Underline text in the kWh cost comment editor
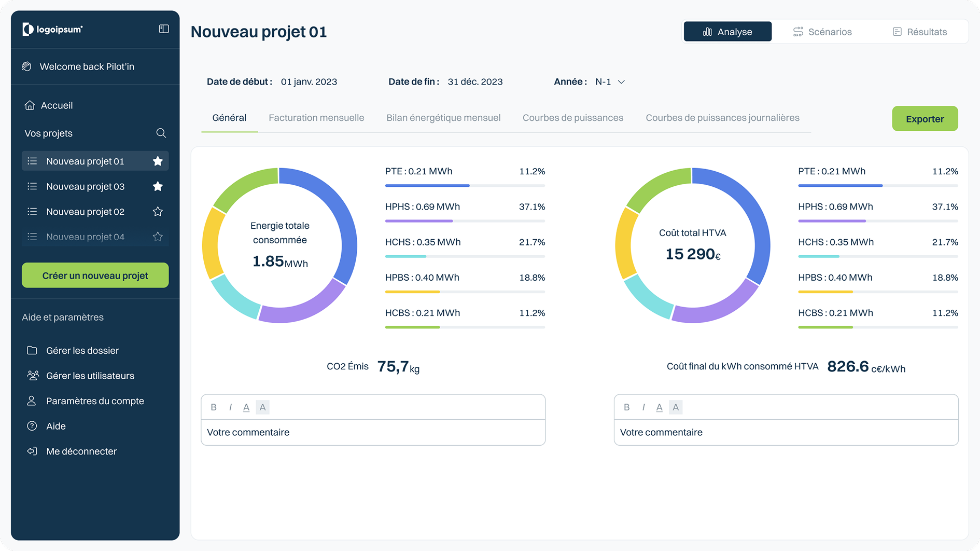Image resolution: width=980 pixels, height=551 pixels. 660,407
